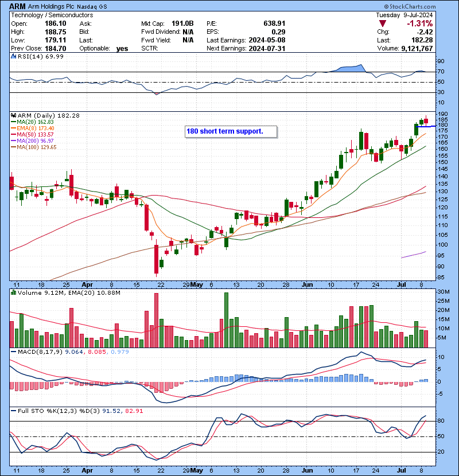This screenshot has height=476, width=459.
Task: Click the Last Earnings date 2024-05-08
Action: [267, 40]
